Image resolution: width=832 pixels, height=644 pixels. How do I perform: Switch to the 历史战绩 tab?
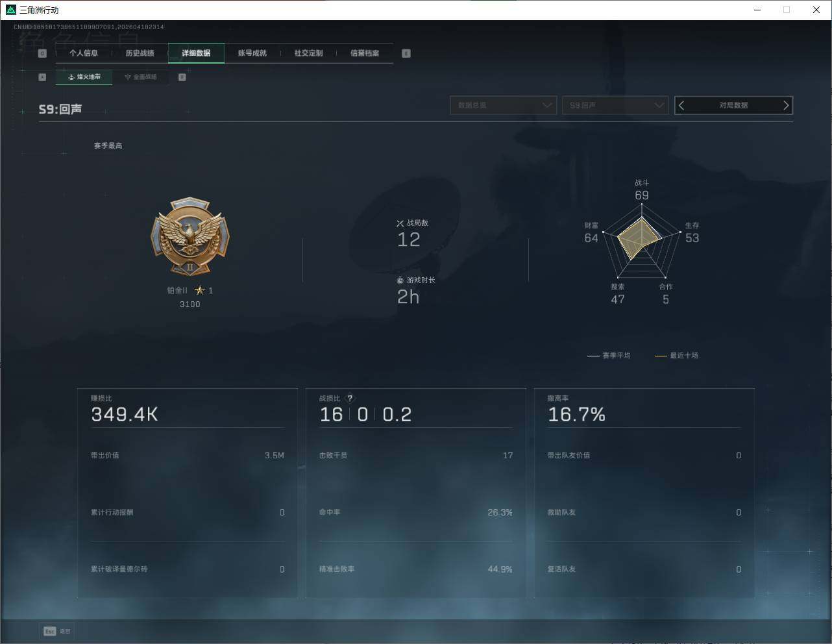coord(140,53)
